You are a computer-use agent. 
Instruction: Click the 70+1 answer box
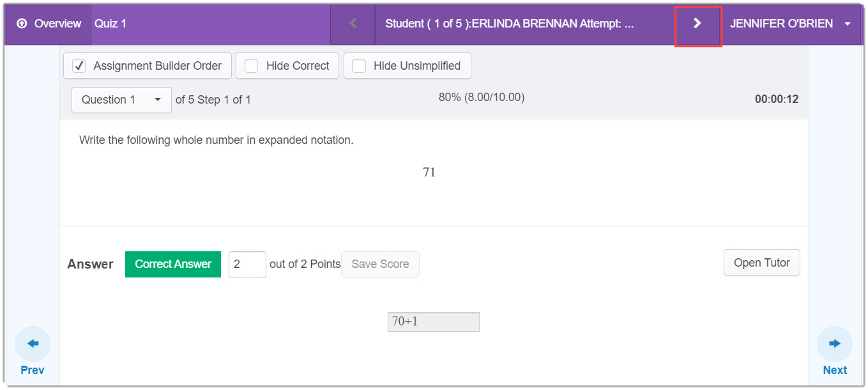(x=433, y=322)
